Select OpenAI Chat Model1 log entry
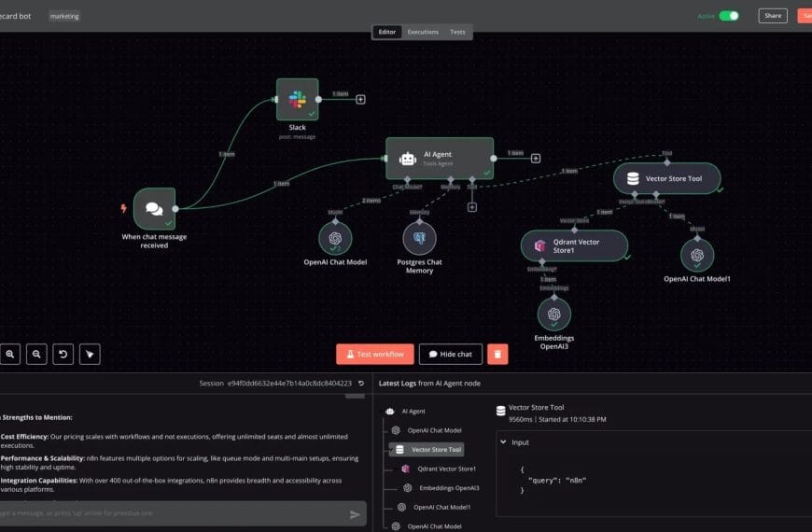This screenshot has height=532, width=812. click(x=435, y=507)
